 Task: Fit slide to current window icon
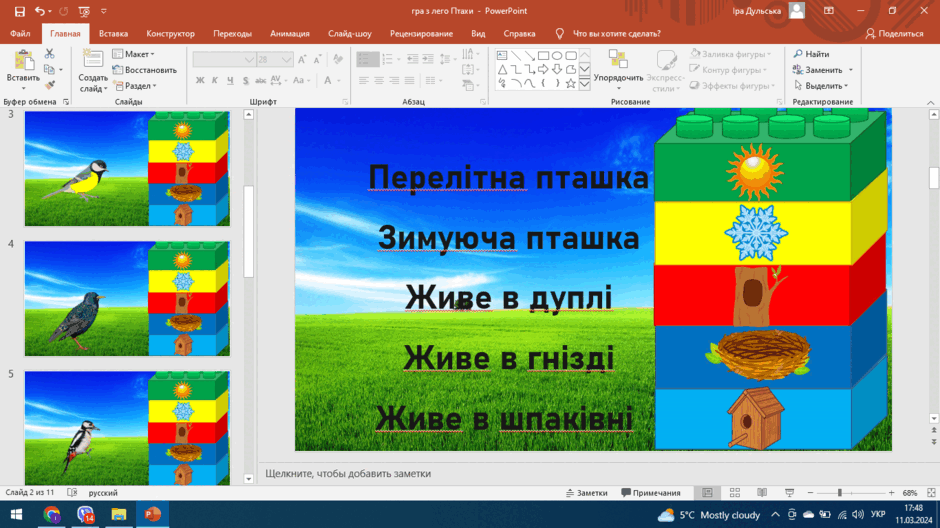931,493
